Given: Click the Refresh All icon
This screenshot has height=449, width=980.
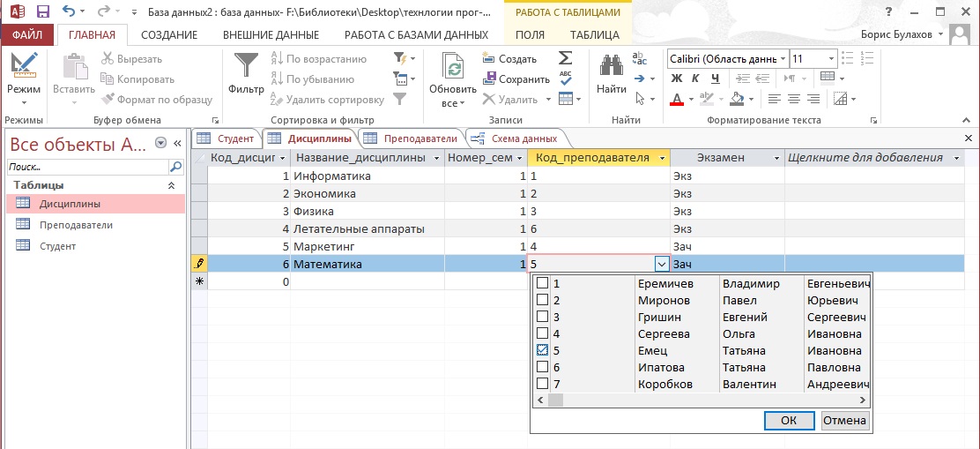Looking at the screenshot, I should coord(453,68).
